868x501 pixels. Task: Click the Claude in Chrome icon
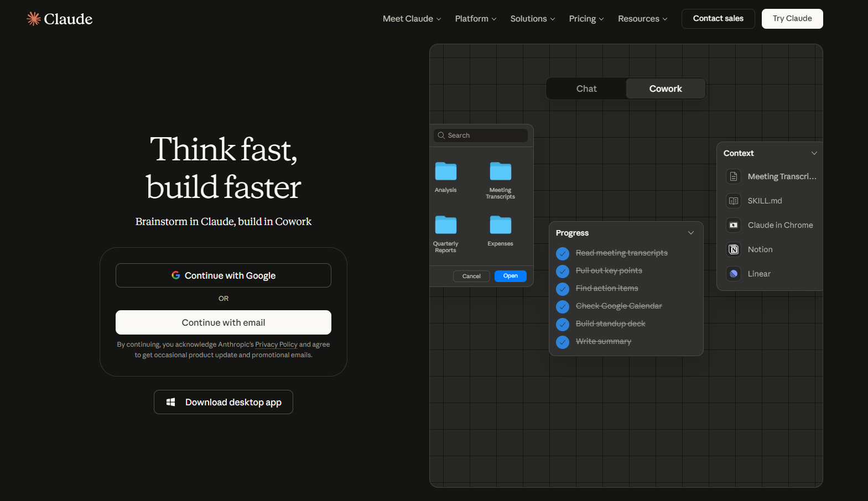[x=734, y=225]
